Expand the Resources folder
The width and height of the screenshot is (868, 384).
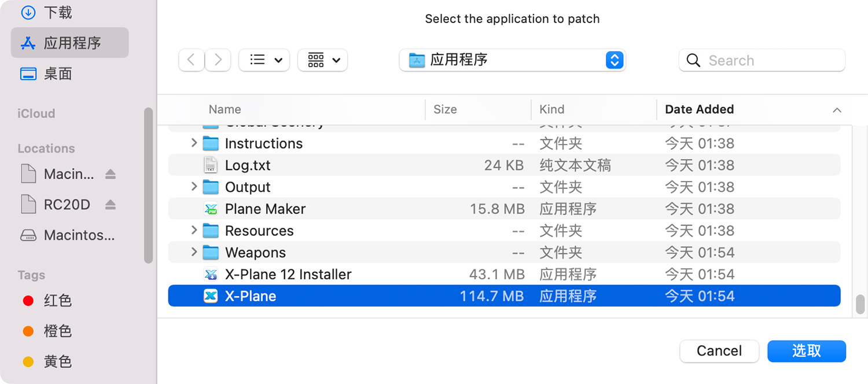tap(194, 230)
